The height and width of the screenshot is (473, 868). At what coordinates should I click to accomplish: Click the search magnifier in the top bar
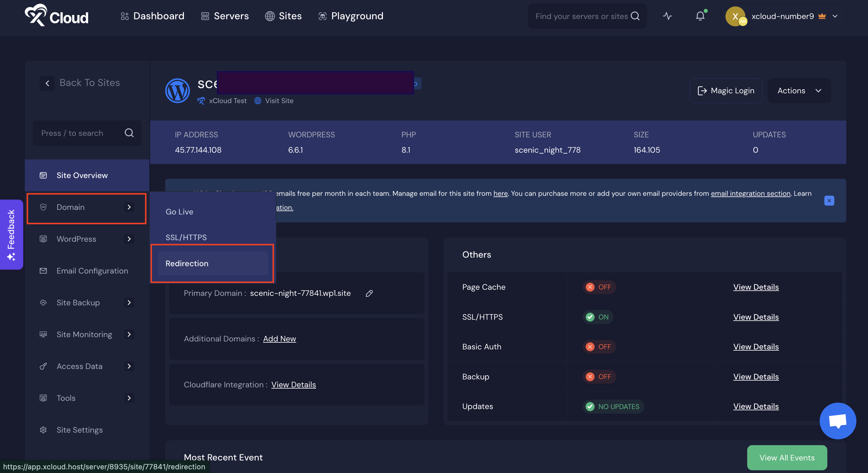point(635,16)
